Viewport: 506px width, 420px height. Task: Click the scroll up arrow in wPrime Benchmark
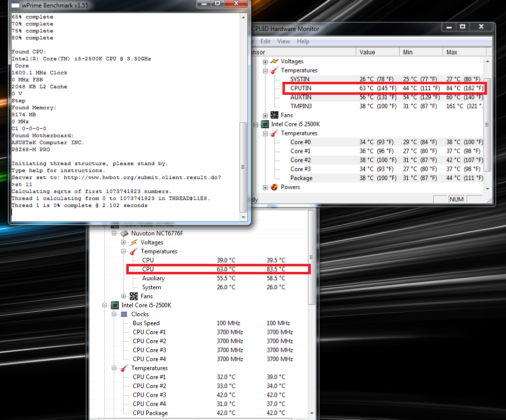point(244,17)
